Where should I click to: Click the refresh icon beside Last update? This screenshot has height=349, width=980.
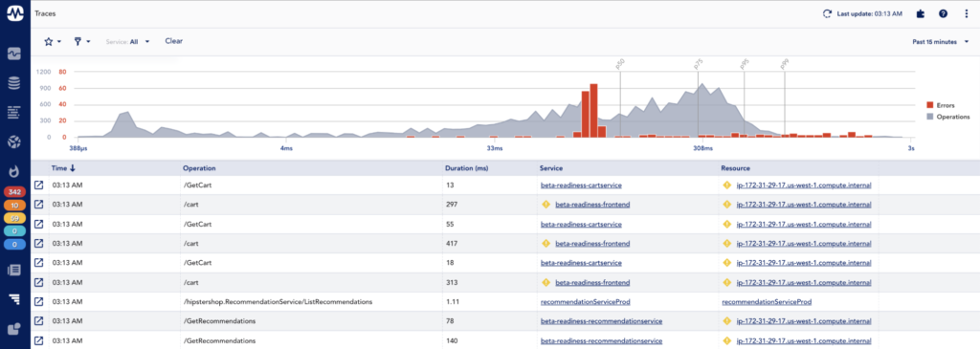tap(828, 13)
